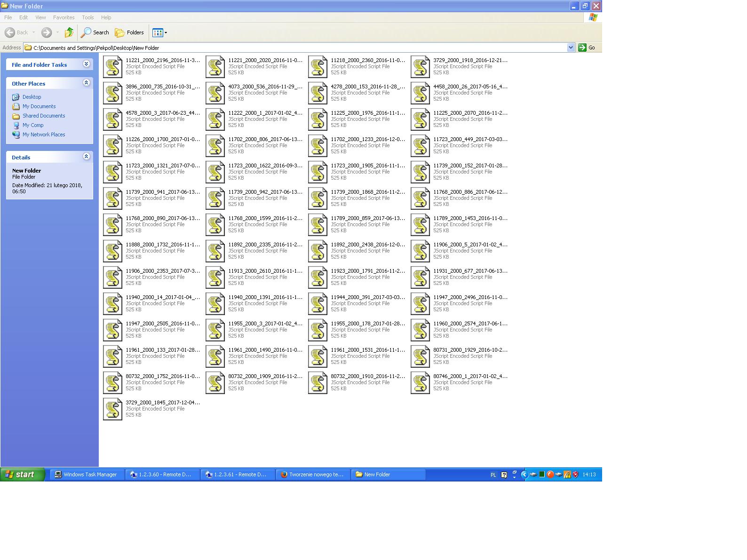Select script icon for 11739_2000_152 file
747x560 pixels.
click(x=420, y=172)
